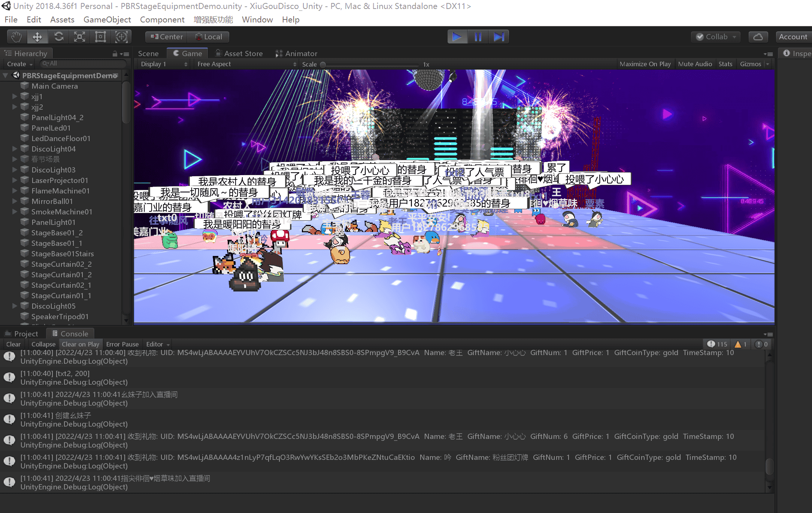Switch to the Scene tab
The height and width of the screenshot is (513, 812).
tap(148, 53)
